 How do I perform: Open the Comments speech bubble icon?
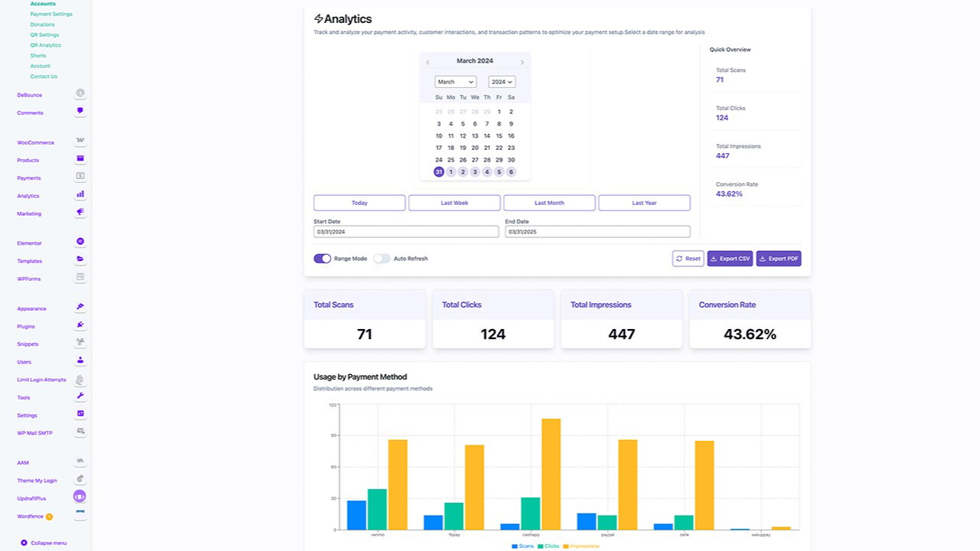point(80,111)
